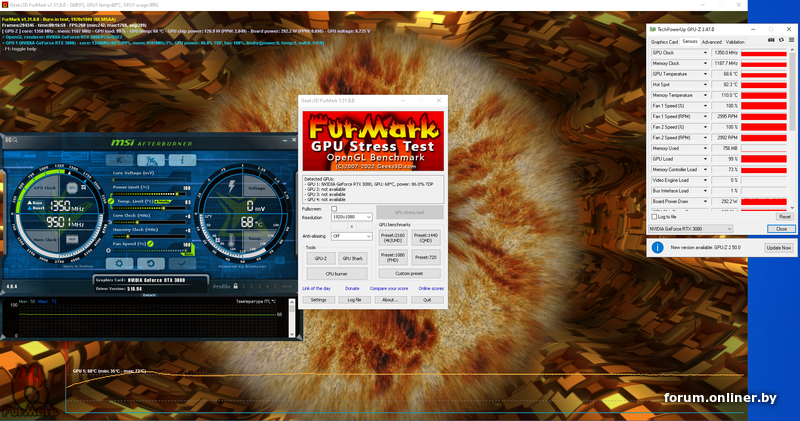Open Afterburner information (i) button
The image size is (800, 421).
point(182,160)
